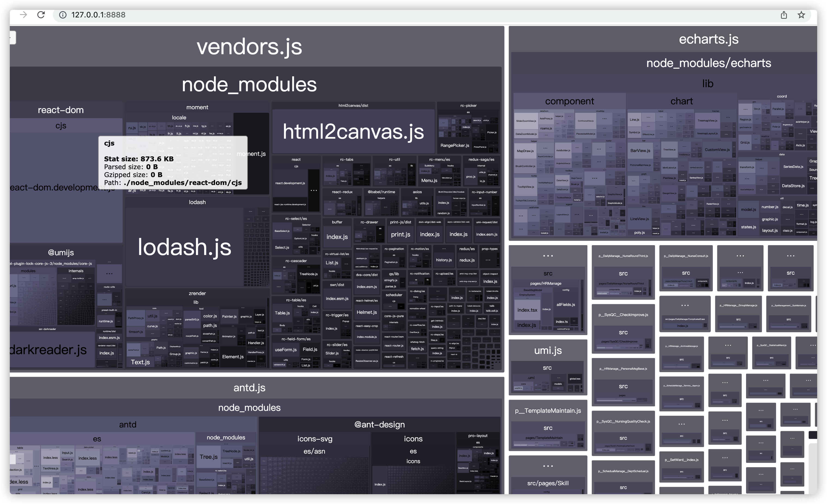Open the sidebar toggle at left edge
The width and height of the screenshot is (827, 504).
13,38
